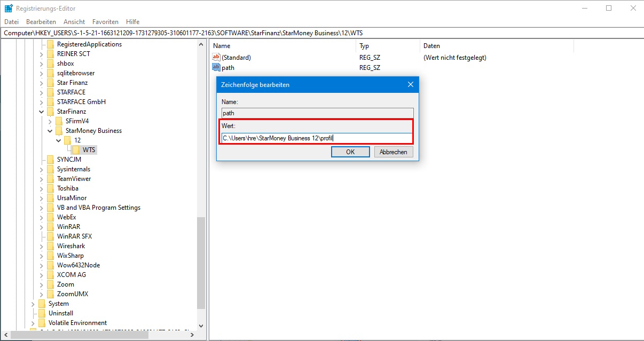Image resolution: width=644 pixels, height=341 pixels.
Task: Expand the VB and VBA Program Settings node
Action: point(42,208)
